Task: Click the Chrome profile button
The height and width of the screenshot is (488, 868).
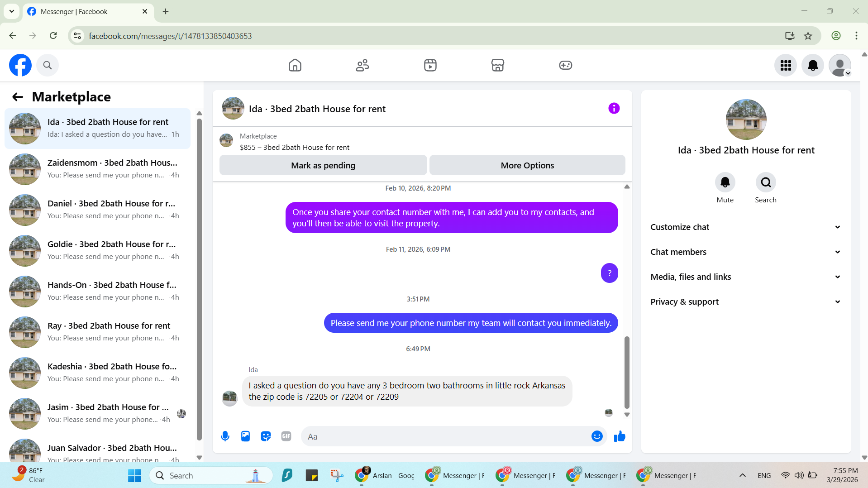Action: click(x=836, y=36)
